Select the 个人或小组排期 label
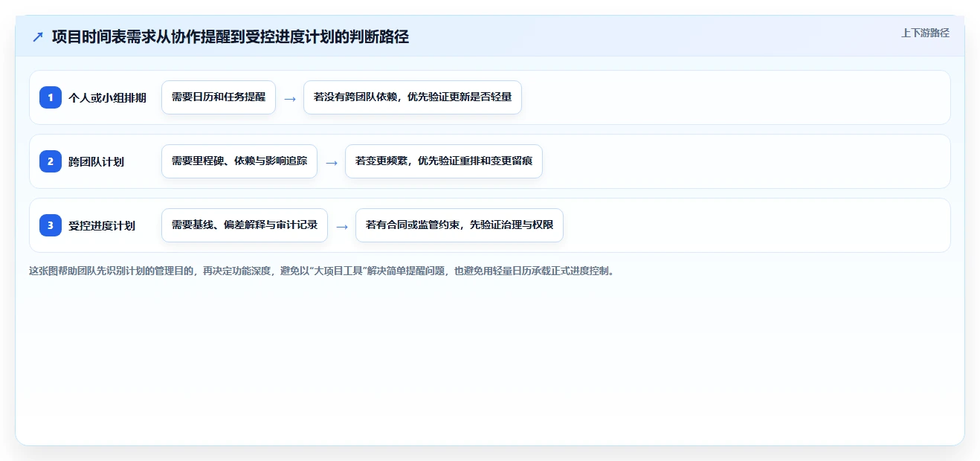This screenshot has width=980, height=461. 107,97
